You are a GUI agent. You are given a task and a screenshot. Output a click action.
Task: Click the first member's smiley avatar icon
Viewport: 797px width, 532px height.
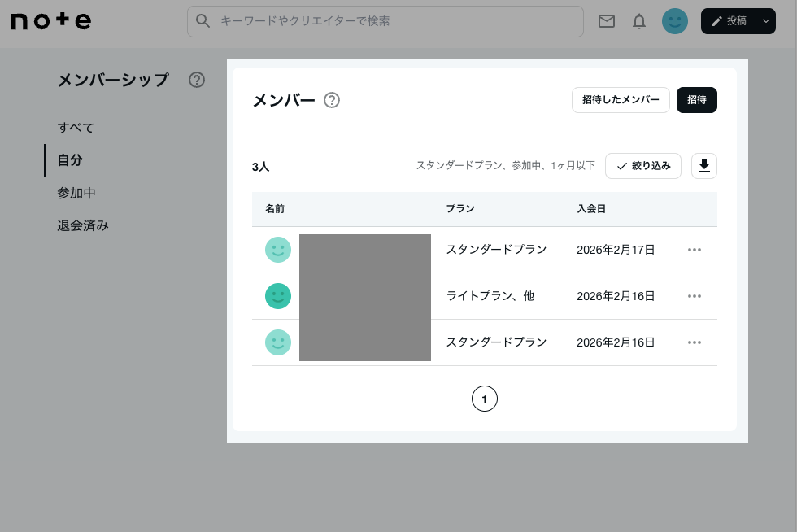pos(278,250)
